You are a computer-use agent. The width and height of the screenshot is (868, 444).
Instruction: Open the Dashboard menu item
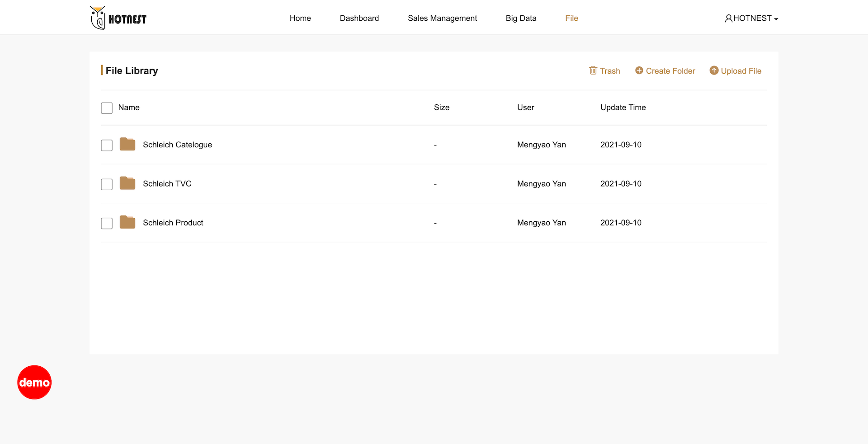359,19
